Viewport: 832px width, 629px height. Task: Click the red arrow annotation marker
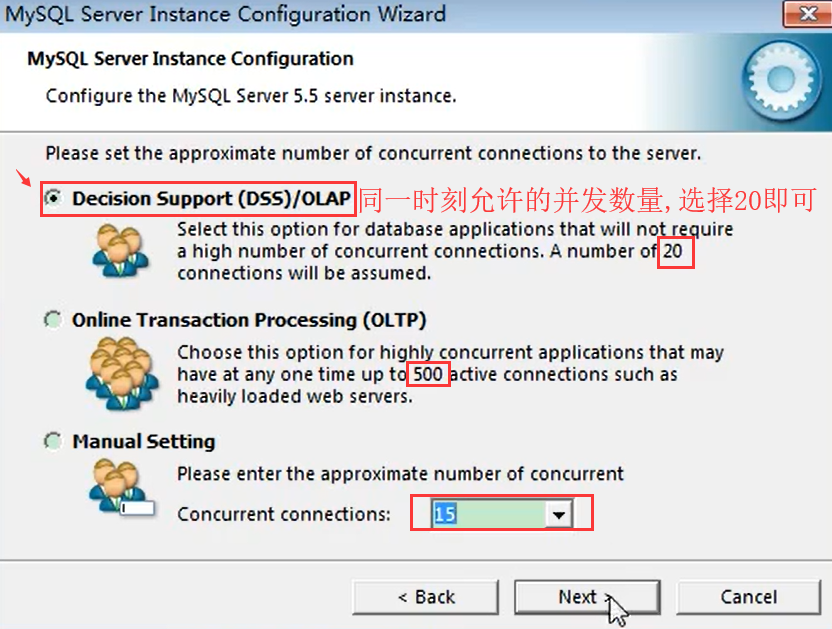pos(23,178)
